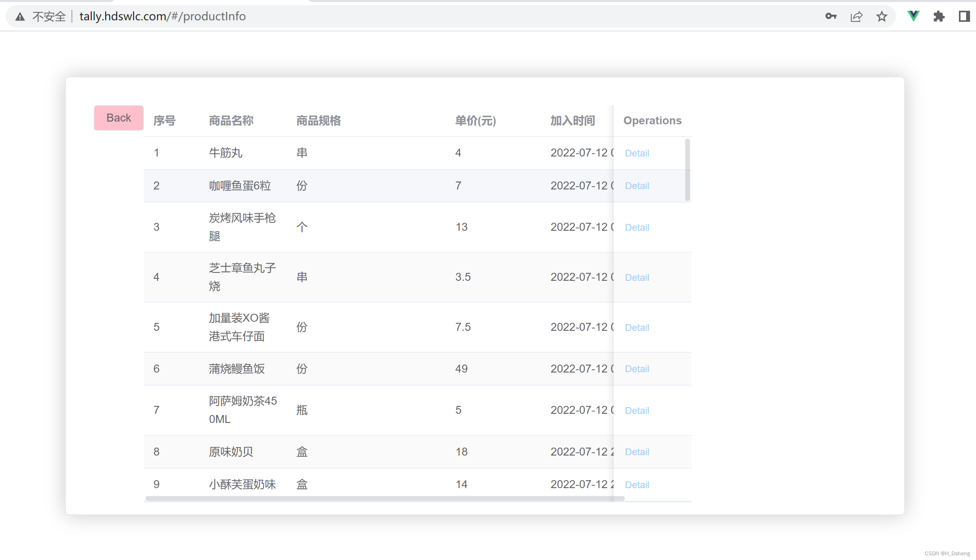Select the 芝士章鱼丸子烧 product name cell
The height and width of the screenshot is (560, 976).
(242, 277)
